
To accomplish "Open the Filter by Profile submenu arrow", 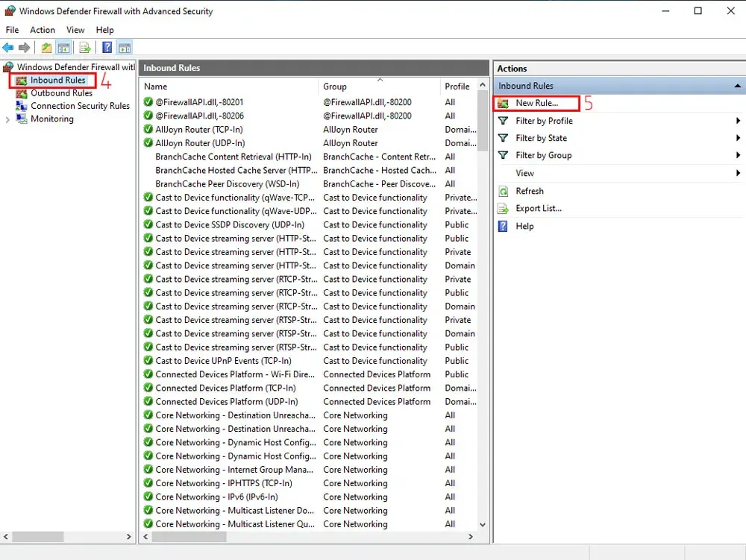I will pos(738,121).
